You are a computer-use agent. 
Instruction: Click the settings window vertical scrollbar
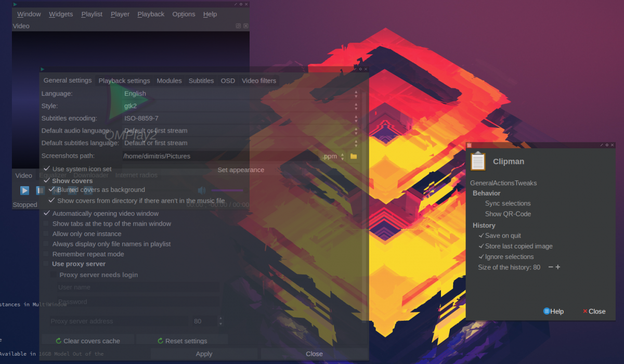point(365,208)
